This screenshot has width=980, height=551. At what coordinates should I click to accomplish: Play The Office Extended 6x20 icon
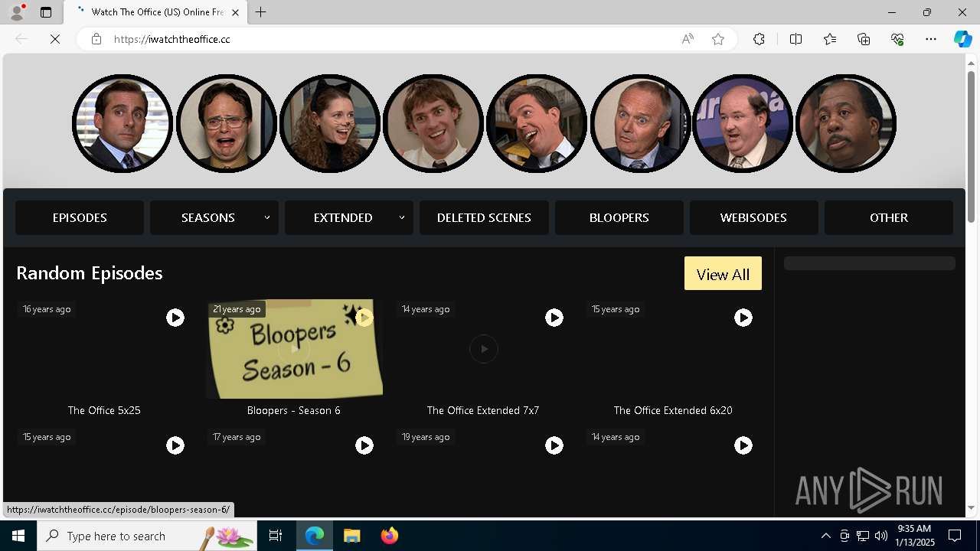[743, 318]
